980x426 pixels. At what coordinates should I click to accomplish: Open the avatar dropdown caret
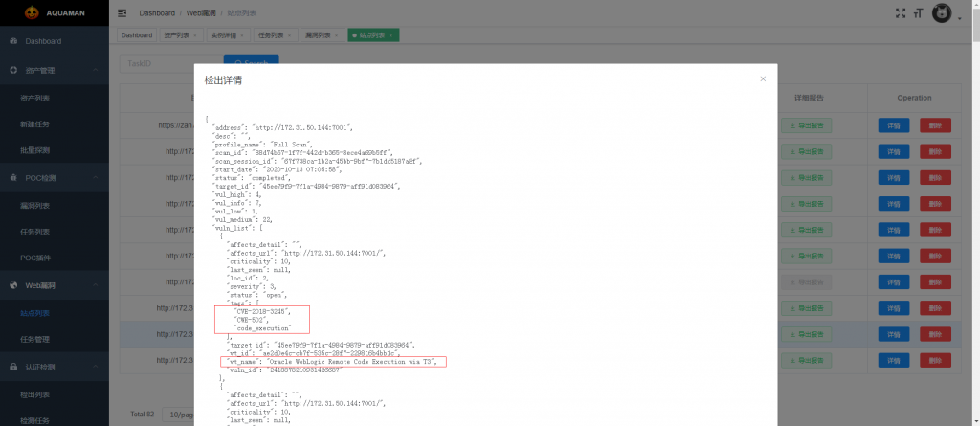[x=959, y=19]
